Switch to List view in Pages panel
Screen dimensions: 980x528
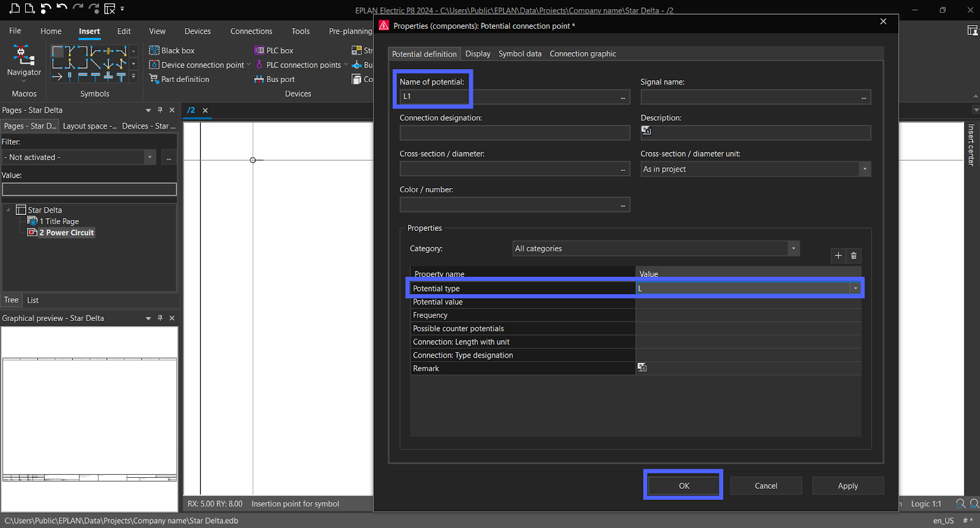[x=32, y=301]
